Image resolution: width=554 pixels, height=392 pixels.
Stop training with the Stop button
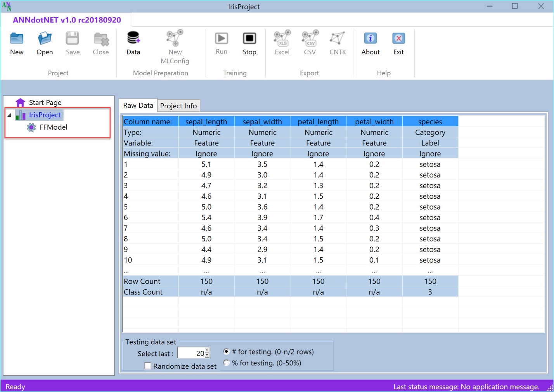[249, 38]
